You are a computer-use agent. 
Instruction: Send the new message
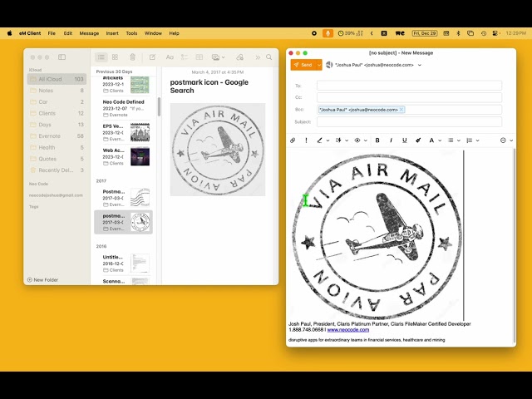tap(303, 65)
